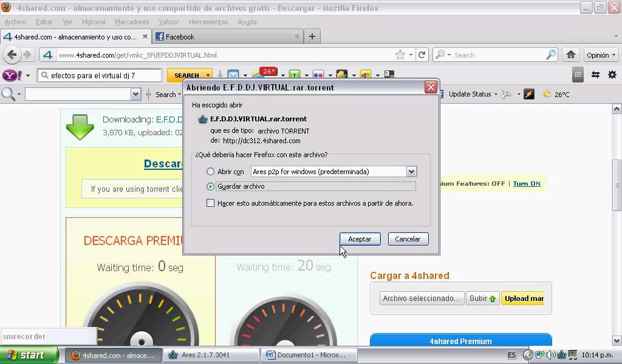Screen dimensions: 622x364
Task: Click the Amazon icon in the Yahoo toolbar
Action: (x=389, y=74)
